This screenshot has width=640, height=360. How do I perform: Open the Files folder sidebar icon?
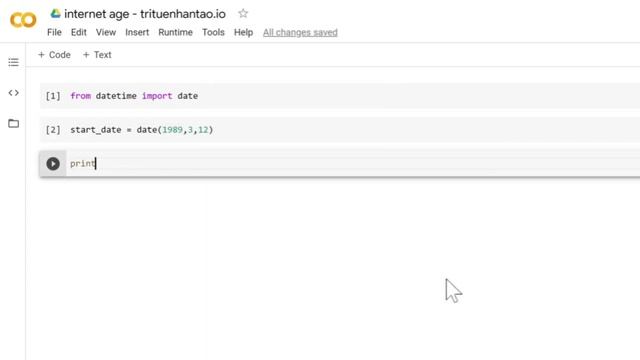point(13,123)
